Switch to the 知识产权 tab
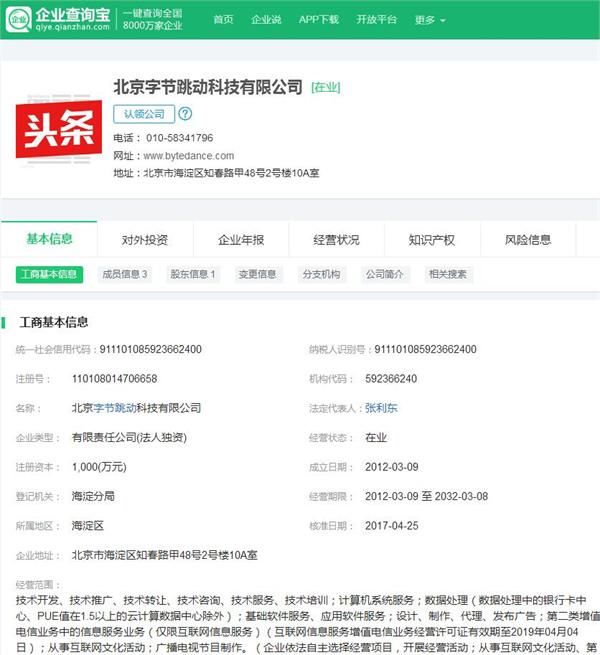Viewport: 600px width, 655px height. point(432,240)
